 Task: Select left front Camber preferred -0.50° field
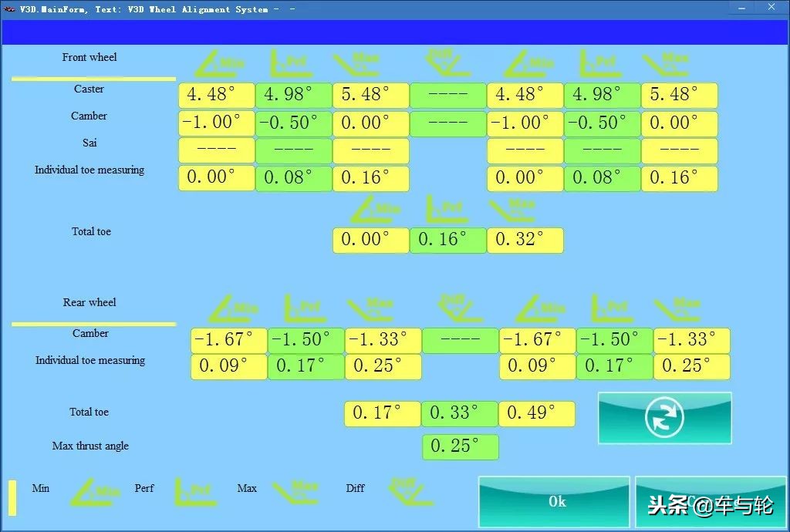(x=294, y=123)
